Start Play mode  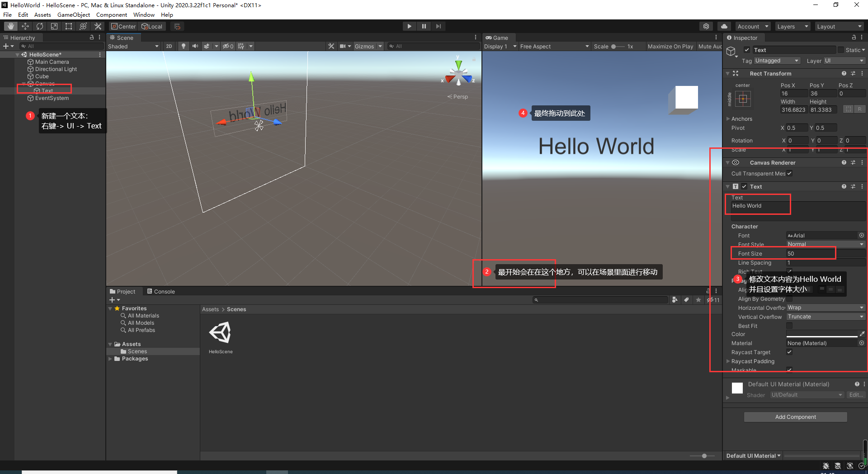point(409,26)
